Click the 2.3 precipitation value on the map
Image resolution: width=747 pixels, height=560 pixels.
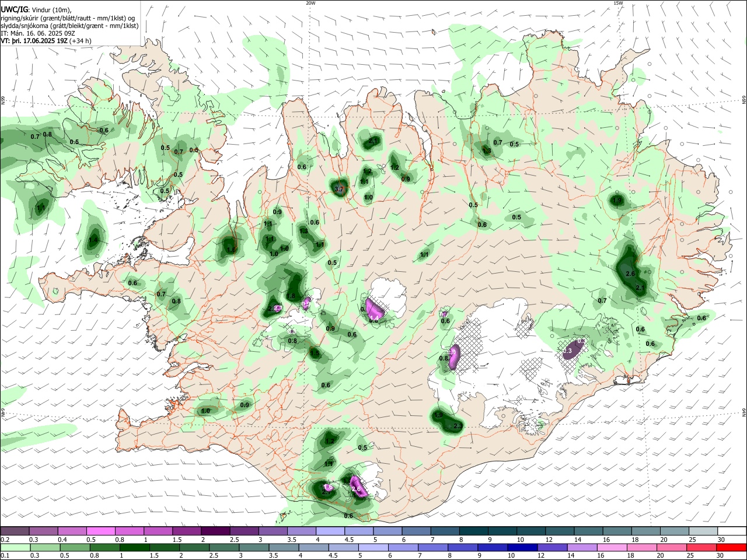pos(458,426)
